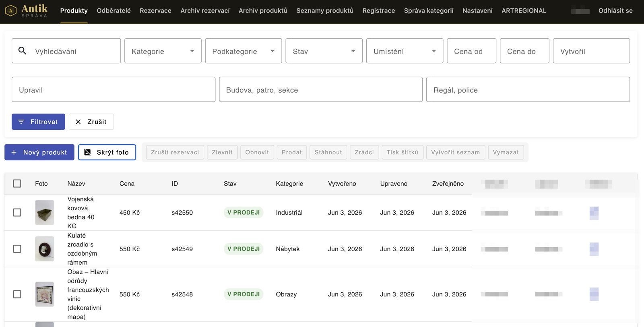Click the Upravil input field
The image size is (644, 327).
(x=114, y=89)
